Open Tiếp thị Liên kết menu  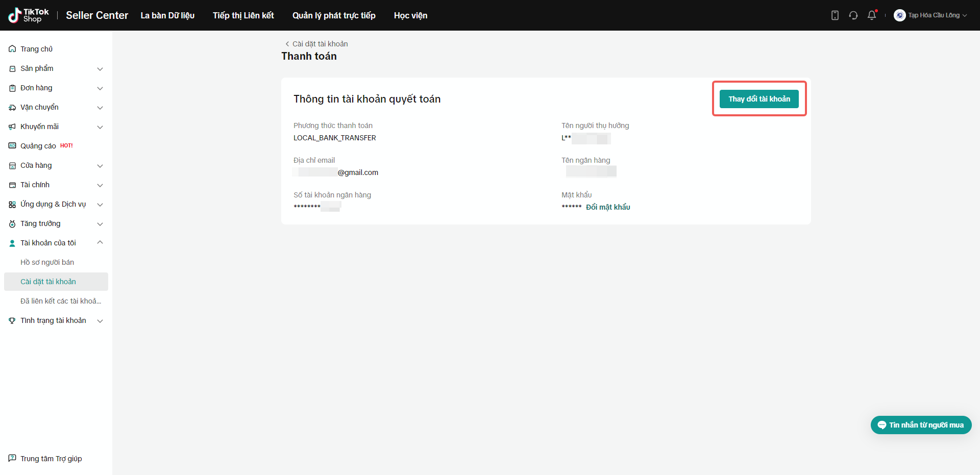tap(243, 15)
